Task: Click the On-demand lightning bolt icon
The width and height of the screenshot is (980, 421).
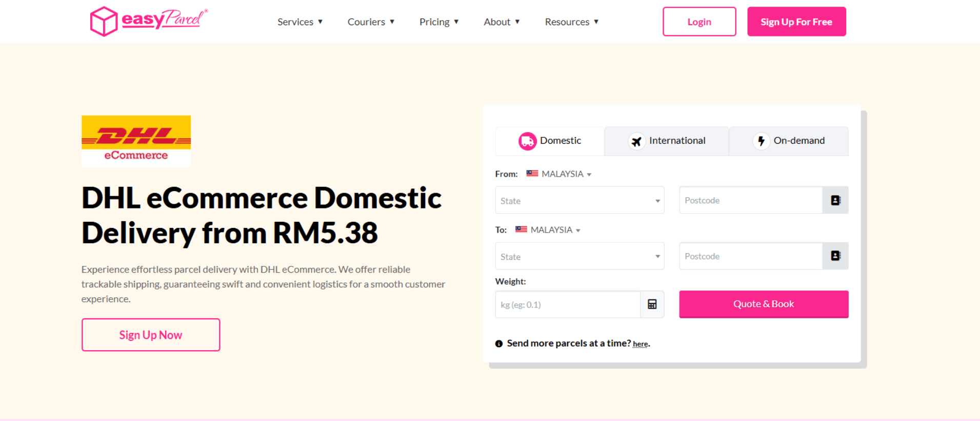Action: coord(761,141)
